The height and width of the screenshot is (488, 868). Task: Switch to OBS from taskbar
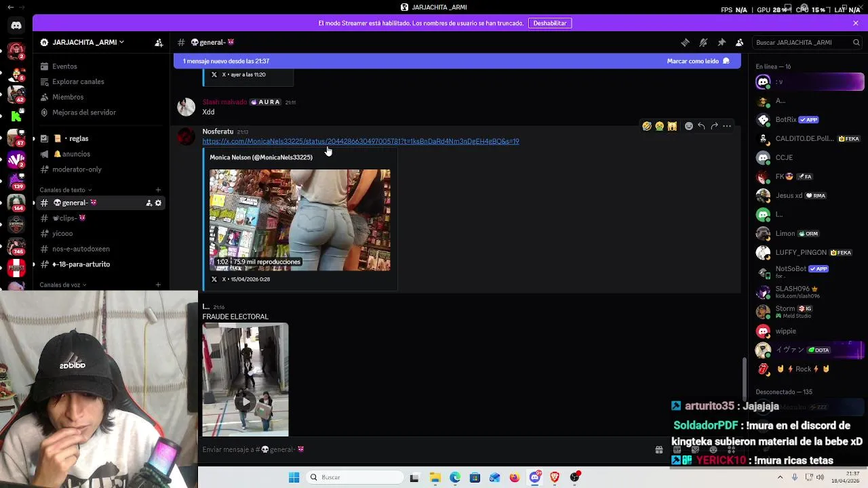tap(575, 477)
